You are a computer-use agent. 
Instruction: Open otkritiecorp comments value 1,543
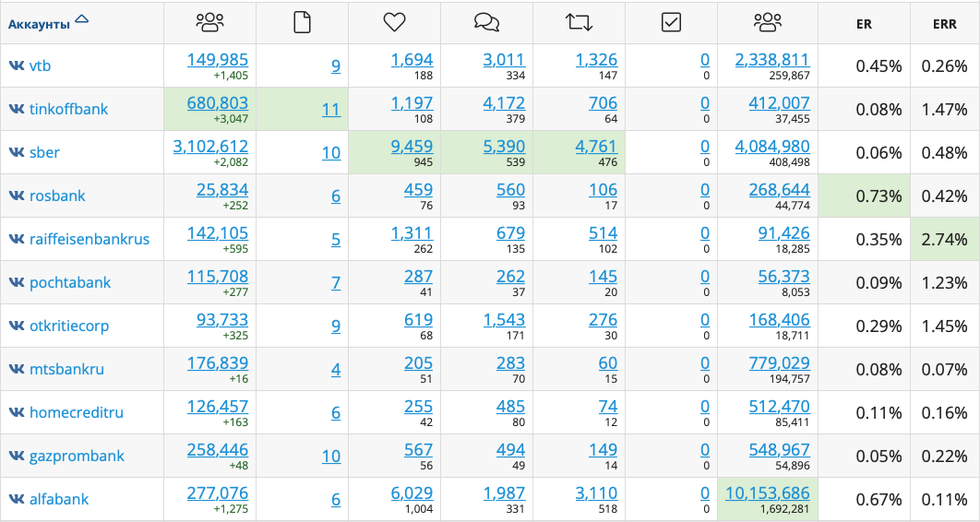(505, 320)
